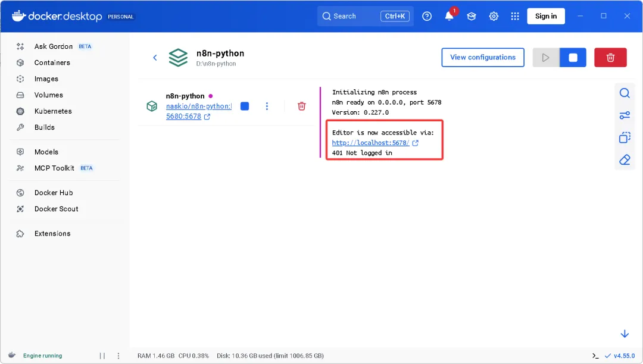The height and width of the screenshot is (364, 643).
Task: Go back using the left chevron
Action: click(x=155, y=58)
